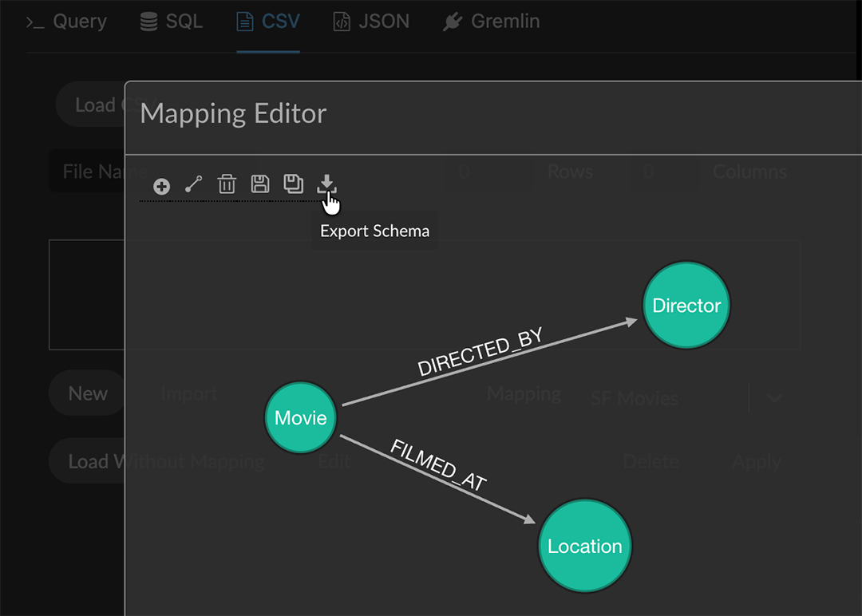Delete the SF Movies mapping

point(650,461)
